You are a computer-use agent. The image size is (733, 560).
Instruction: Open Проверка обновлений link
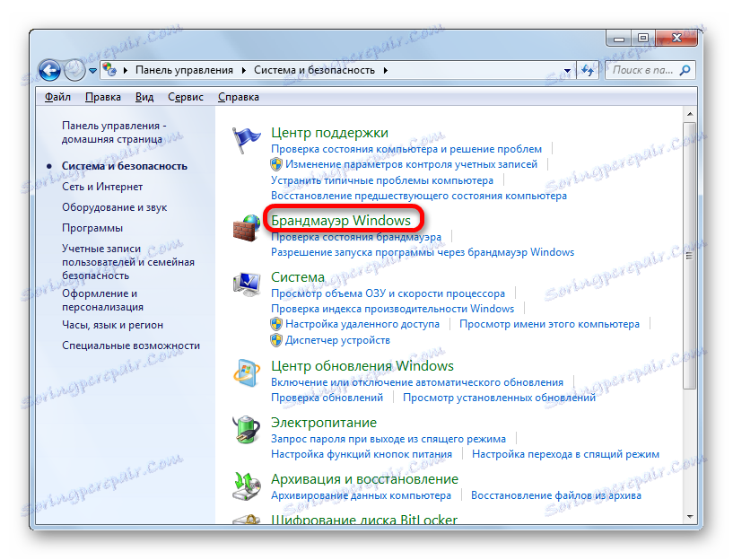[x=327, y=398]
